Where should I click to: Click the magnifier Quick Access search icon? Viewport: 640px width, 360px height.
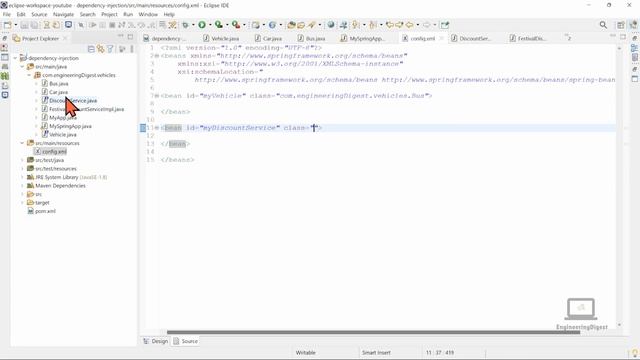603,25
